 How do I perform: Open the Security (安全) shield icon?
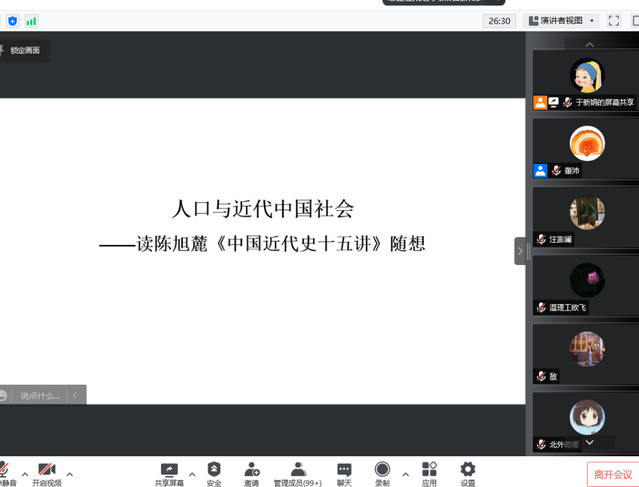214,470
